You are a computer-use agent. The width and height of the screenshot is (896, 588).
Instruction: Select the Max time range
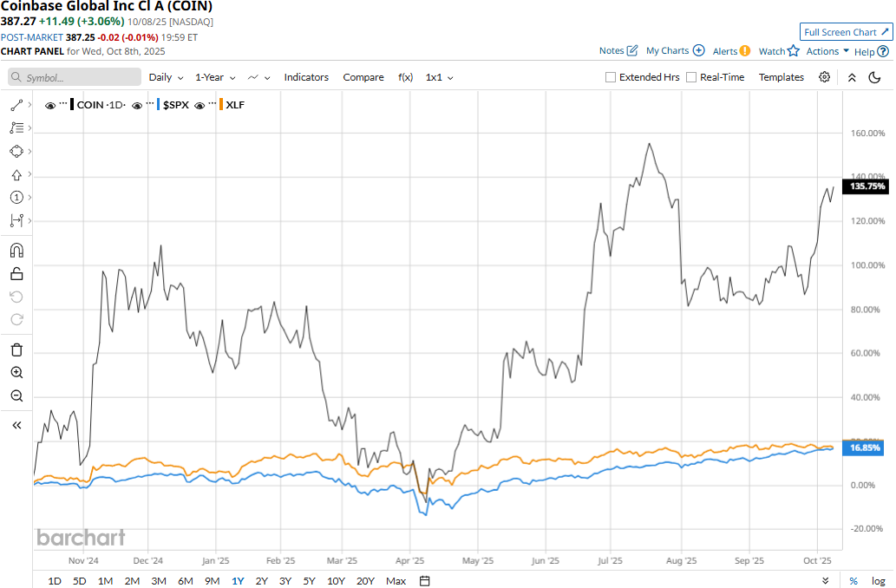pyautogui.click(x=396, y=580)
